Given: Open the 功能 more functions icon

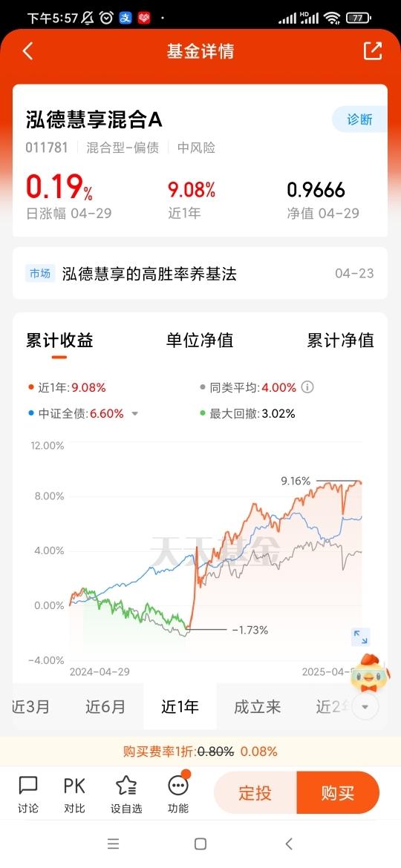Looking at the screenshot, I should (177, 794).
